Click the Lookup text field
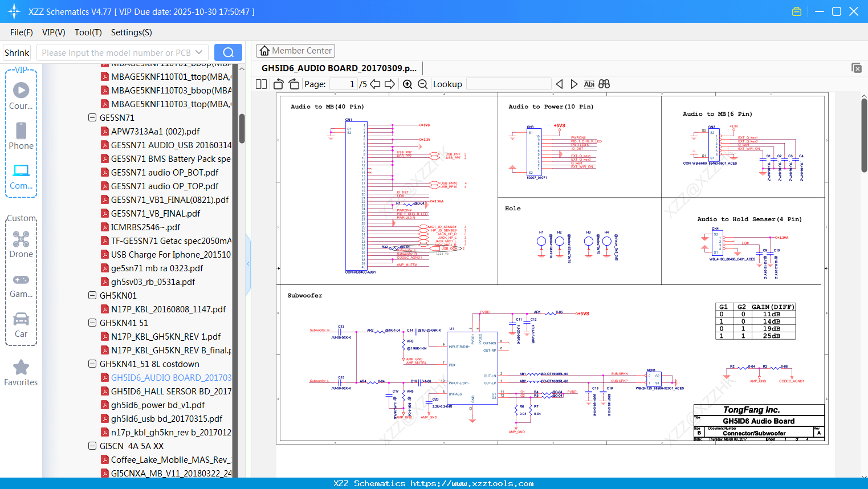The image size is (868, 489). coord(508,84)
